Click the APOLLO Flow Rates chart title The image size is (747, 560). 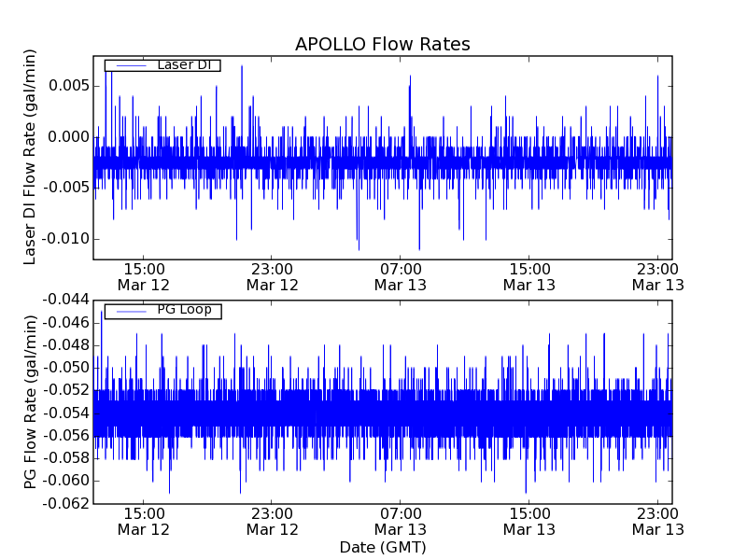pos(382,45)
